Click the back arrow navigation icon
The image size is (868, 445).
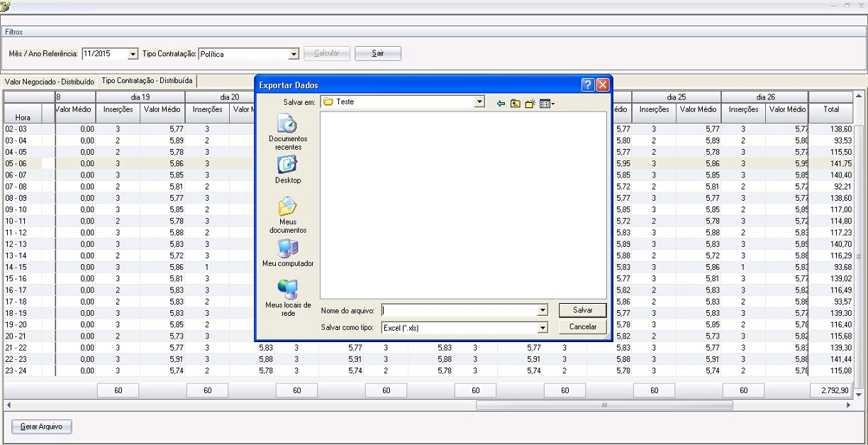click(x=501, y=103)
